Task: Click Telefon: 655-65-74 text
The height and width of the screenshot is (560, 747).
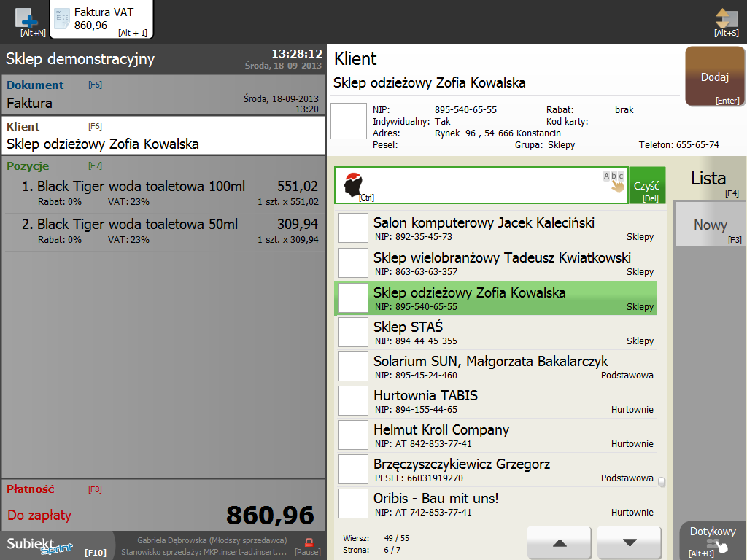Action: tap(679, 145)
